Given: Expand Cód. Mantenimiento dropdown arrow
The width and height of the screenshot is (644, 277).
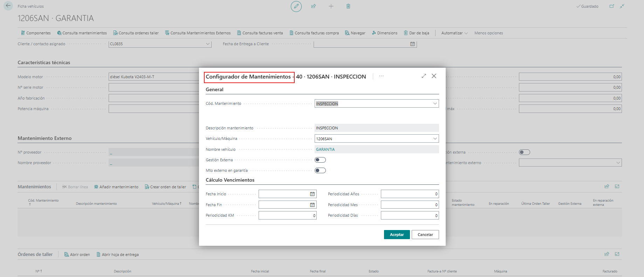Looking at the screenshot, I should pos(435,103).
